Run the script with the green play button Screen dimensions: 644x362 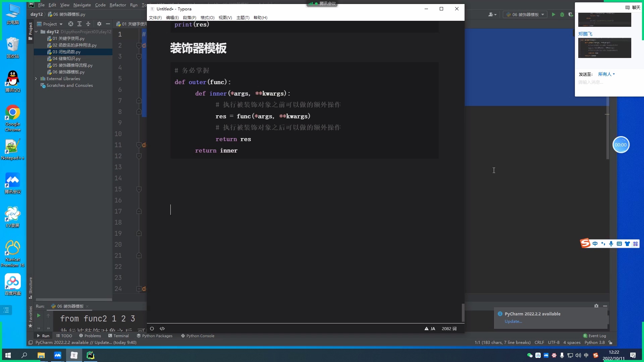(553, 14)
